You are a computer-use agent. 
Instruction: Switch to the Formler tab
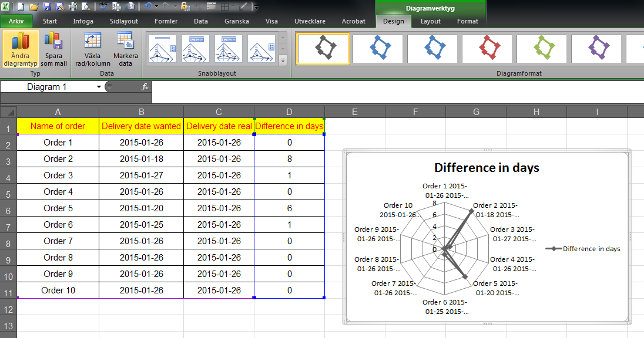coord(166,21)
